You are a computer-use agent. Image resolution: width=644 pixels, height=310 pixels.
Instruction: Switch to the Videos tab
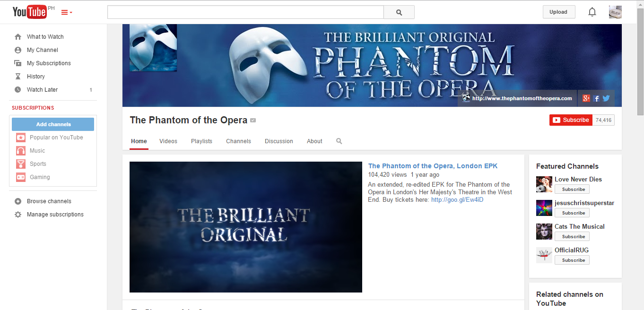[x=168, y=141]
